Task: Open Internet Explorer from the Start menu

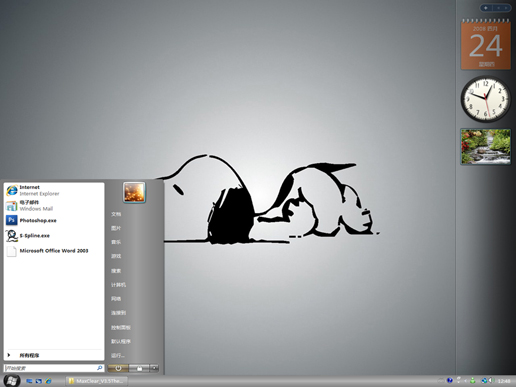Action: coord(54,190)
